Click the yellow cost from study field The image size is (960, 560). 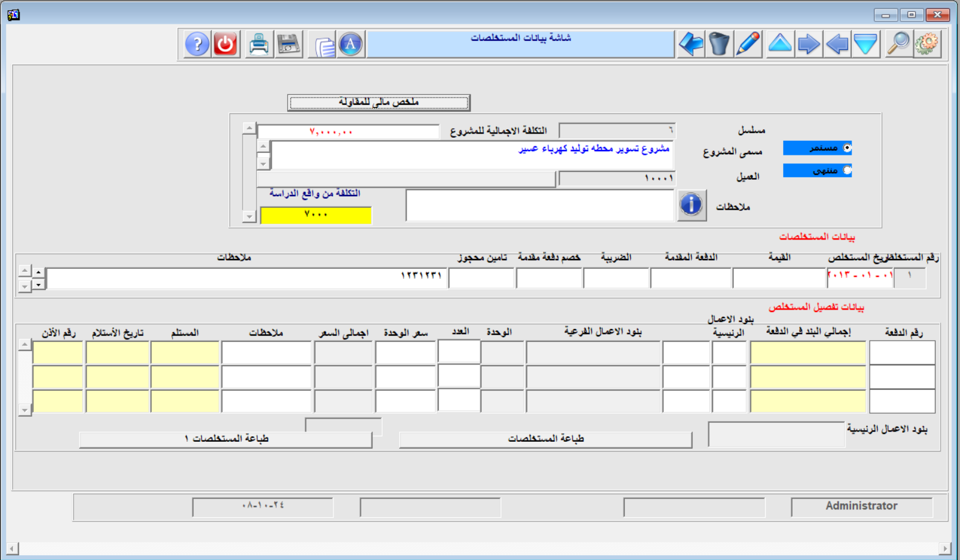coord(316,215)
